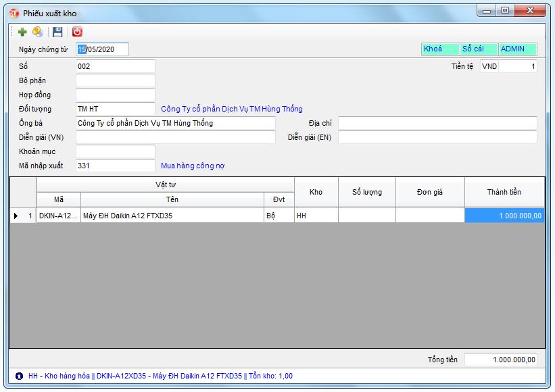Click the Đối tượng field with TM HT
Screen dimensions: 555x392
click(115, 108)
